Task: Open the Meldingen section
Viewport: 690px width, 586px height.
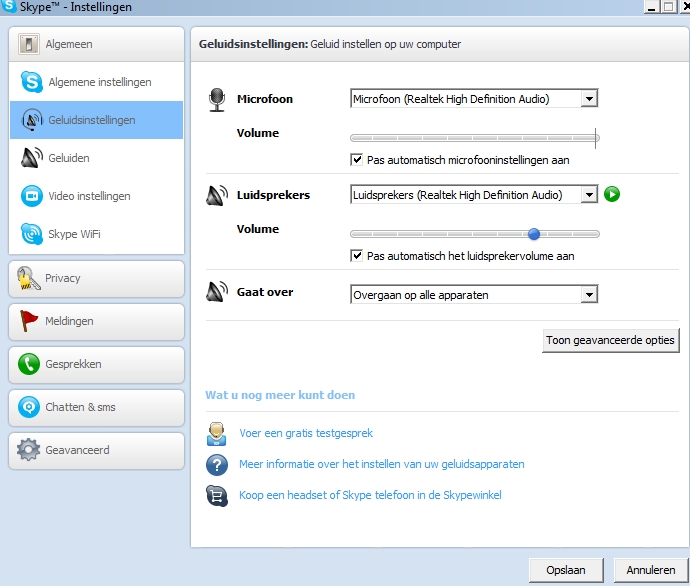Action: pyautogui.click(x=96, y=322)
